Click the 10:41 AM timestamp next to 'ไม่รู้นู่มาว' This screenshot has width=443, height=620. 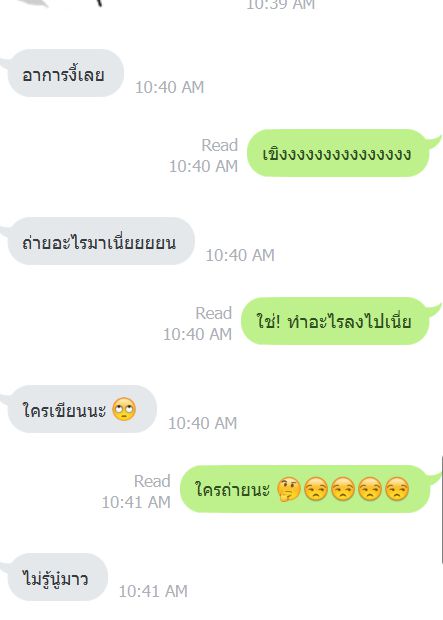pos(153,591)
